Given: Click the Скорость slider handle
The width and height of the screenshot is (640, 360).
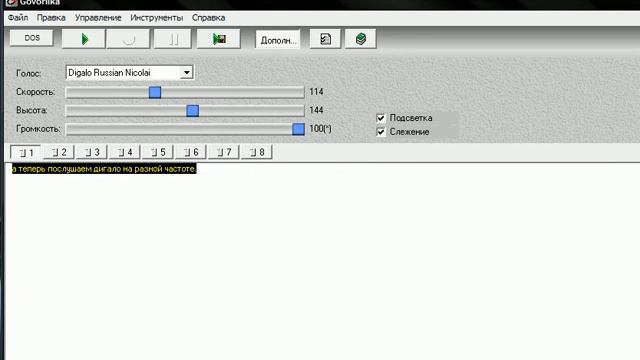Looking at the screenshot, I should [x=155, y=92].
